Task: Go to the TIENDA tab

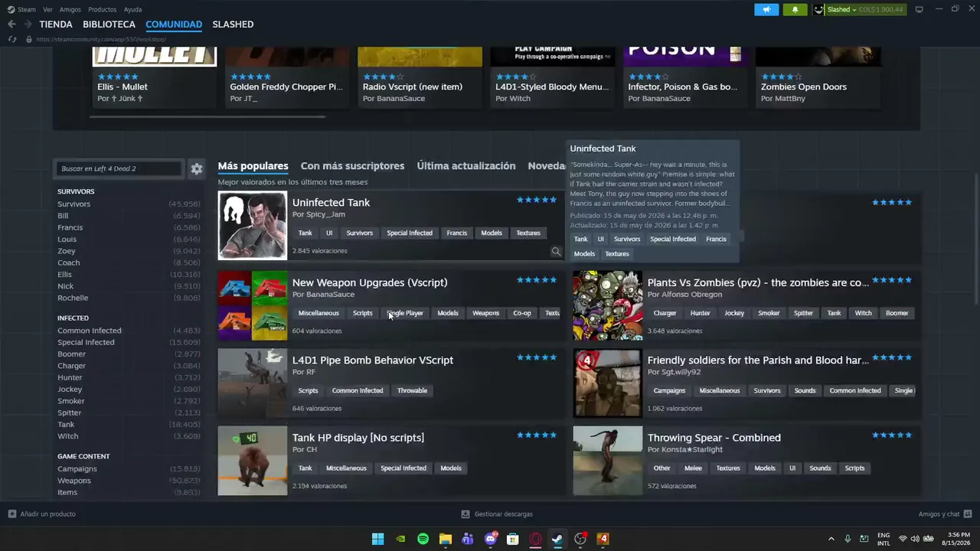Action: (56, 24)
